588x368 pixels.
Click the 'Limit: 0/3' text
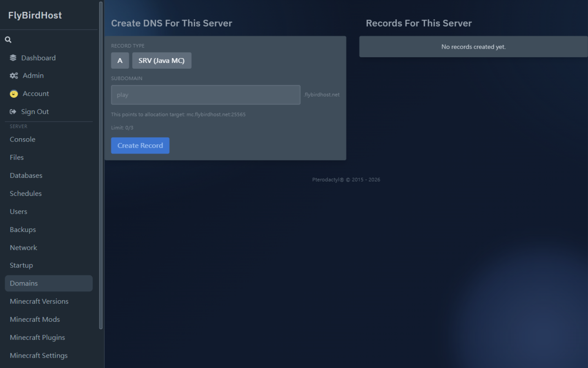[122, 128]
